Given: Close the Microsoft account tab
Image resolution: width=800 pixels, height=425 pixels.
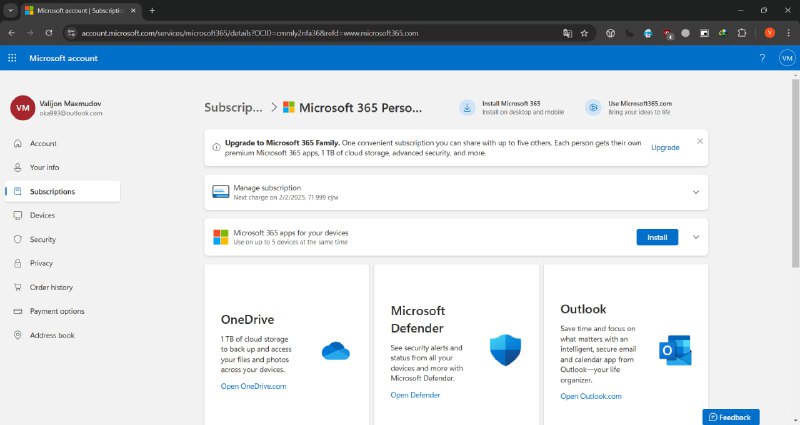Looking at the screenshot, I should pyautogui.click(x=133, y=10).
